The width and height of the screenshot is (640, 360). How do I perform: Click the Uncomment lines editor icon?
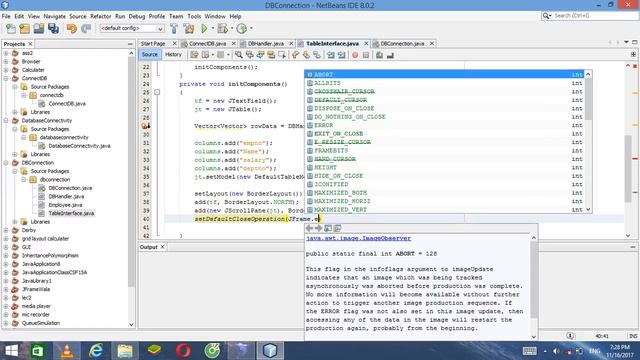[390, 55]
